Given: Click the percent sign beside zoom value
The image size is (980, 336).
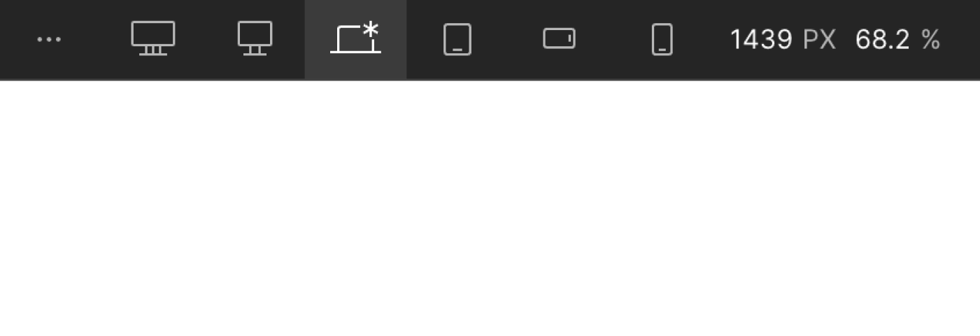Looking at the screenshot, I should coord(930,40).
